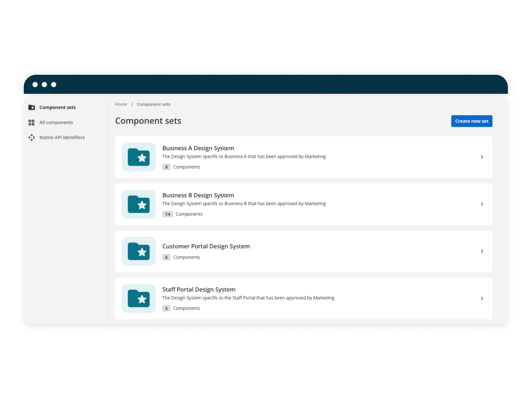This screenshot has width=532, height=399.
Task: Click the Customer Portal Design System folder icon
Action: 139,252
